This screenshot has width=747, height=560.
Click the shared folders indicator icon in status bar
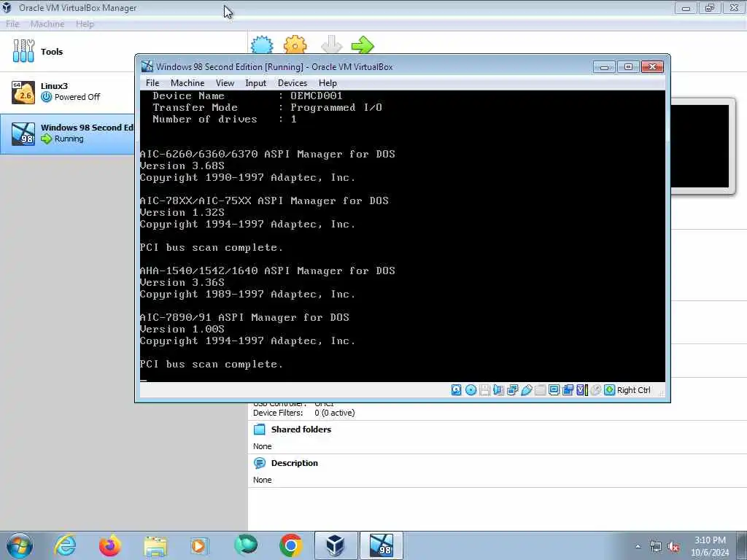(540, 390)
